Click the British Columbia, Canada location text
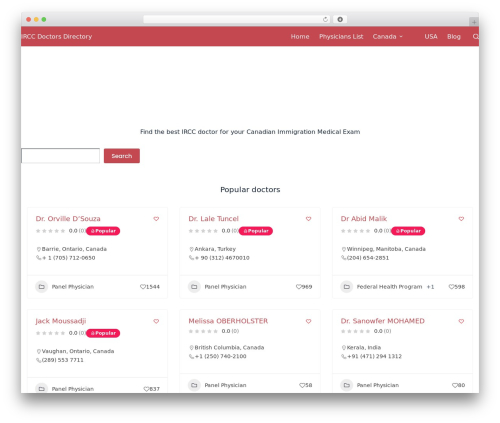Image resolution: width=500 pixels, height=423 pixels. [229, 348]
